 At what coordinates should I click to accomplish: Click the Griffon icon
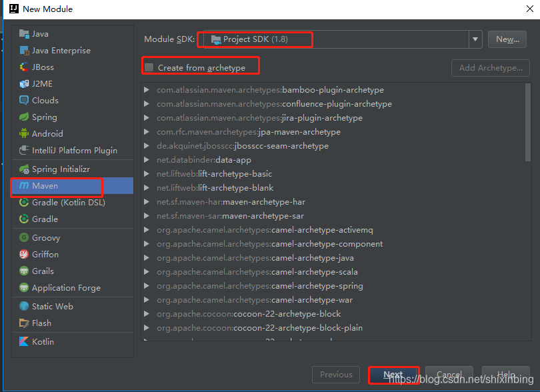(24, 254)
